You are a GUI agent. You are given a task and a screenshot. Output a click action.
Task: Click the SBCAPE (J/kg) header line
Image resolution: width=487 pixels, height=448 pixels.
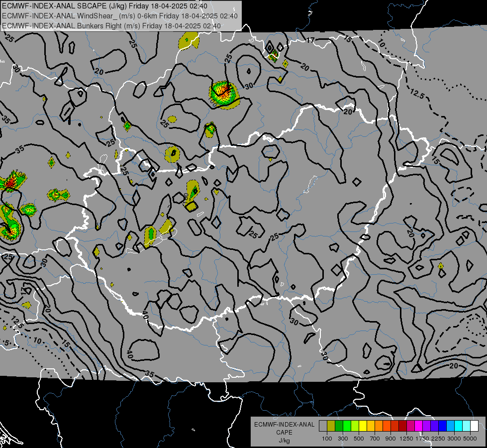click(104, 6)
